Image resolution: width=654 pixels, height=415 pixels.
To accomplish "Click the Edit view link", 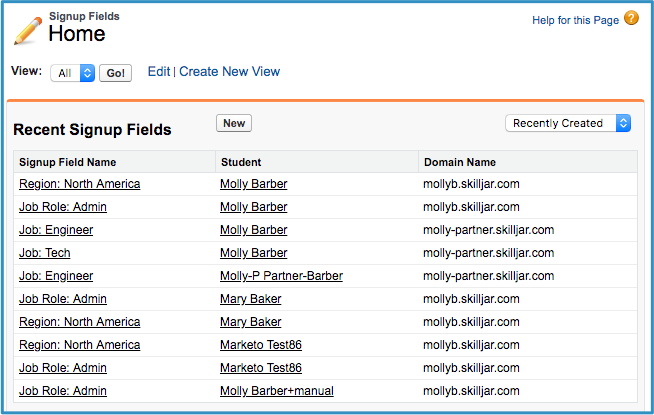I will click(x=159, y=71).
